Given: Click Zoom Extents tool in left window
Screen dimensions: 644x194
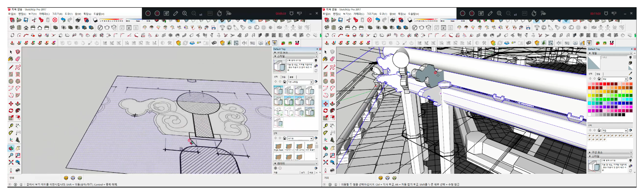Looking at the screenshot, I should 11,162.
